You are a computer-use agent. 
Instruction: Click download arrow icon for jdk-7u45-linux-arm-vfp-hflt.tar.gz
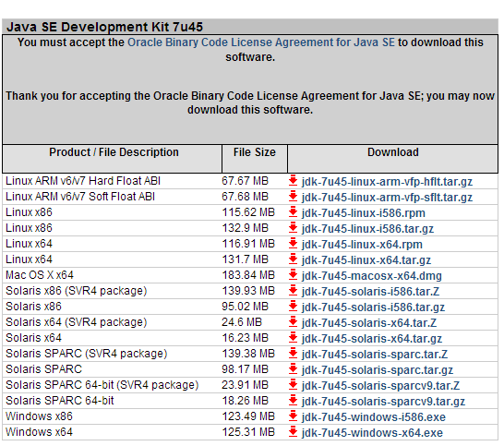click(x=293, y=181)
